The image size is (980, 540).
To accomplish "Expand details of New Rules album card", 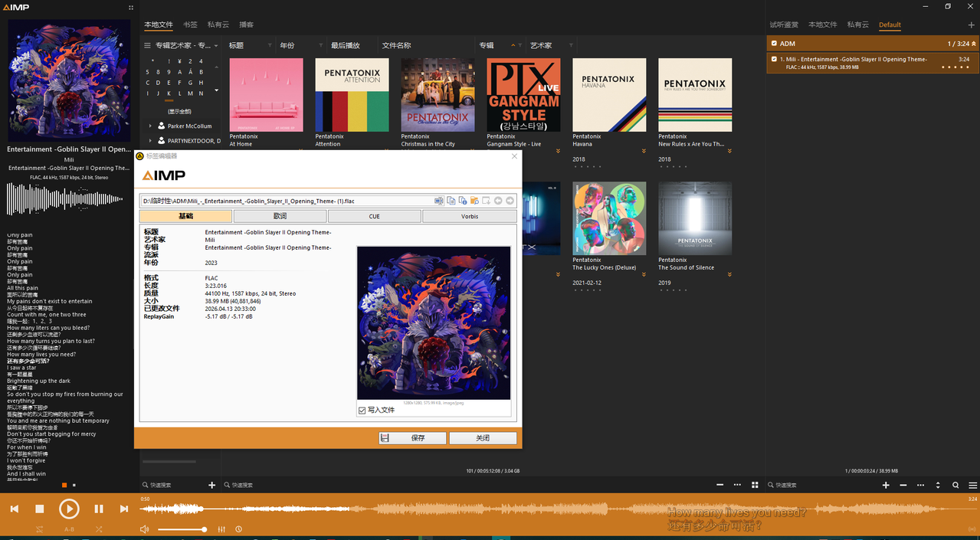I will (x=729, y=152).
